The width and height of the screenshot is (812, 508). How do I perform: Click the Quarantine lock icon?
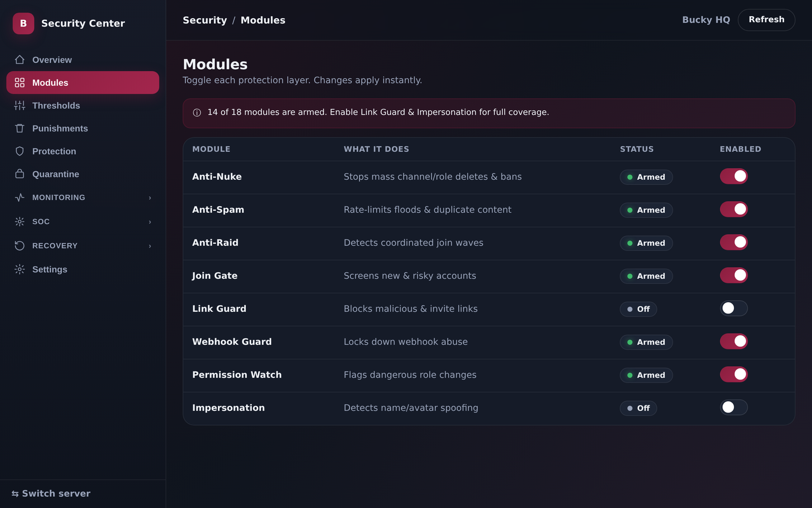(x=20, y=174)
